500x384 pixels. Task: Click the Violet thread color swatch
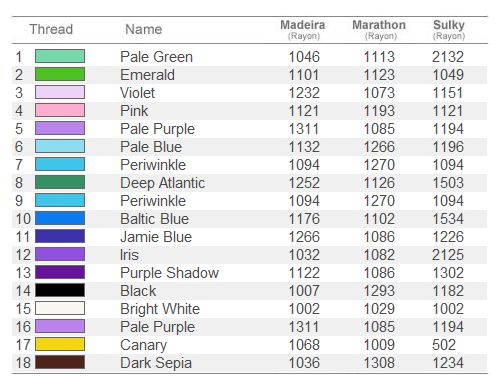[60, 92]
